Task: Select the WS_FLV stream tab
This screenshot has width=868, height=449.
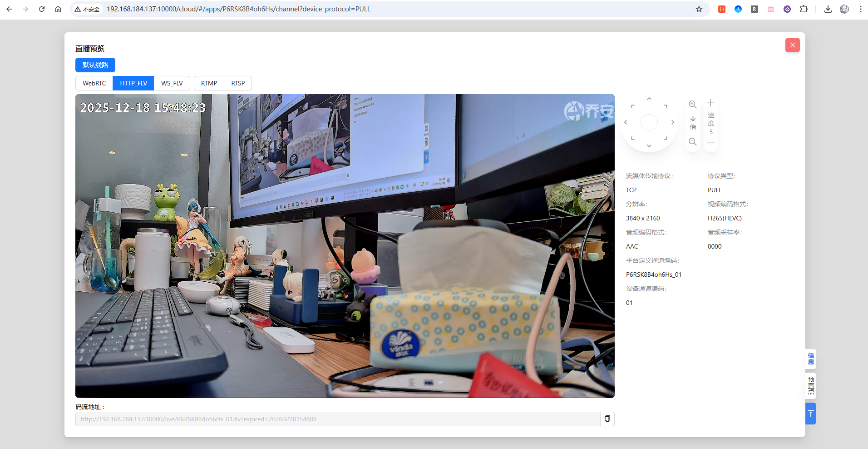Action: [x=172, y=83]
